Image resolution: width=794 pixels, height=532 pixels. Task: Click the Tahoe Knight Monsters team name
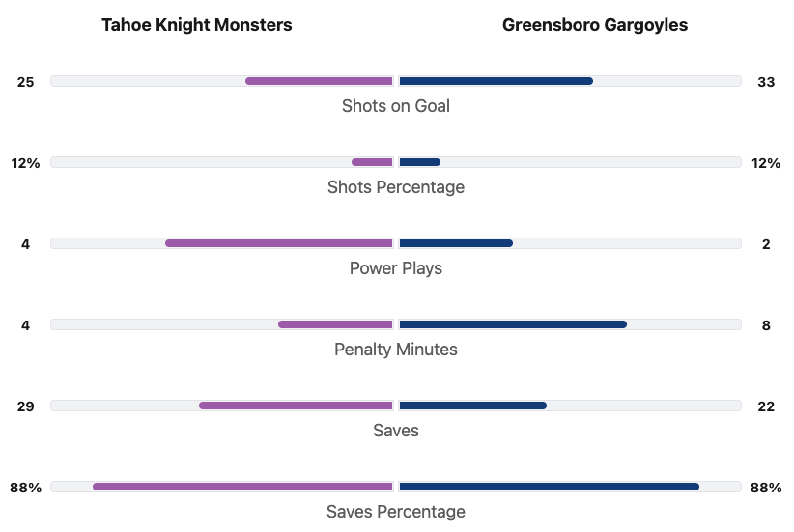pyautogui.click(x=197, y=25)
